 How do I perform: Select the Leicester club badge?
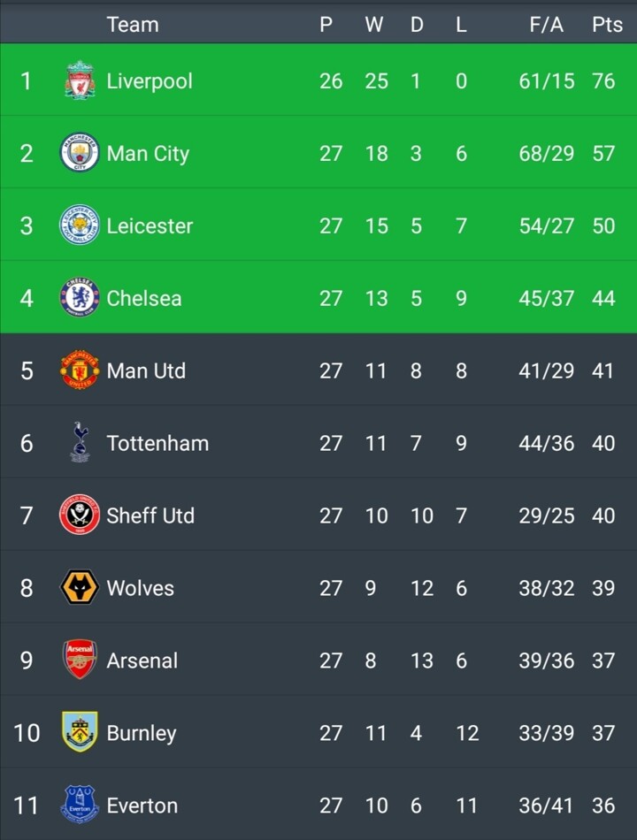point(80,225)
